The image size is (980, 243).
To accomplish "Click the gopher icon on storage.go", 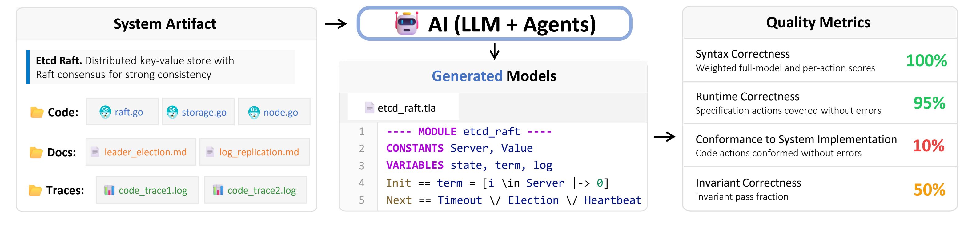I will pyautogui.click(x=172, y=112).
